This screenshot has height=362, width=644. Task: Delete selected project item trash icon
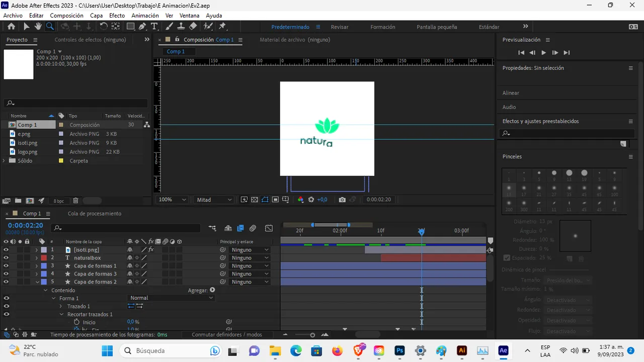coord(75,201)
